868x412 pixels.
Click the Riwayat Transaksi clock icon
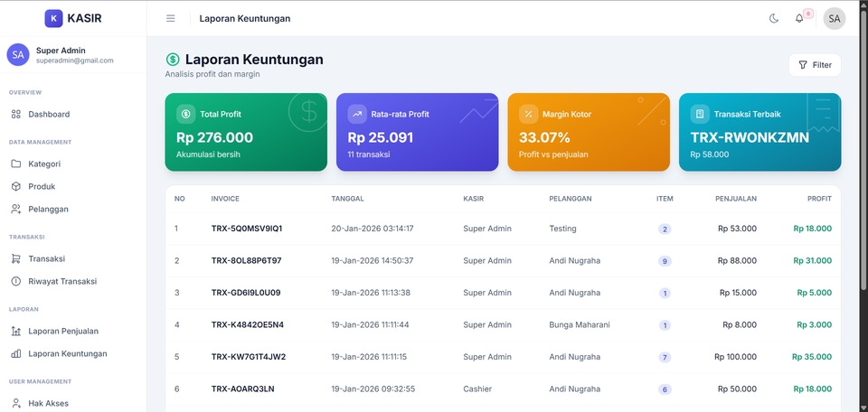click(16, 282)
